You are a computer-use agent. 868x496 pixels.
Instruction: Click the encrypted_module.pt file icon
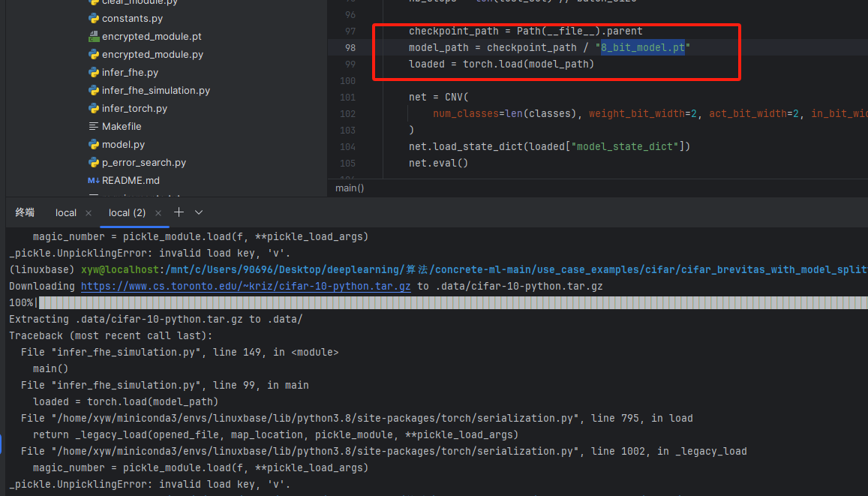(94, 36)
